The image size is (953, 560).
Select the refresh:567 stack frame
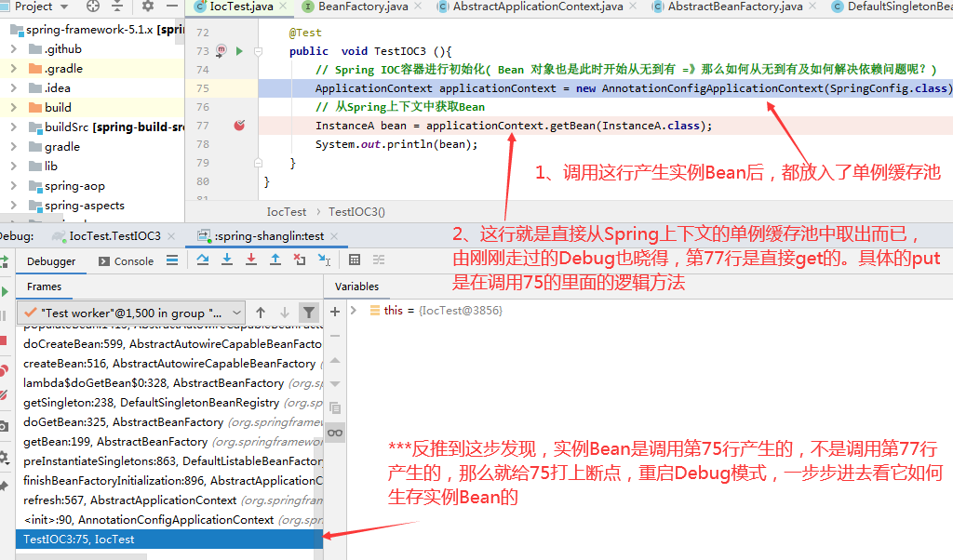(x=169, y=500)
